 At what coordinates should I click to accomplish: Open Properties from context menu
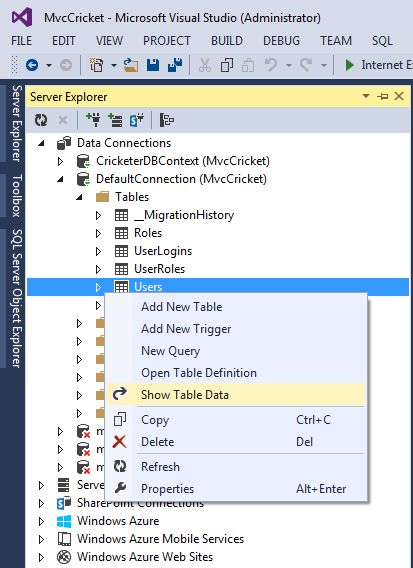click(x=235, y=489)
